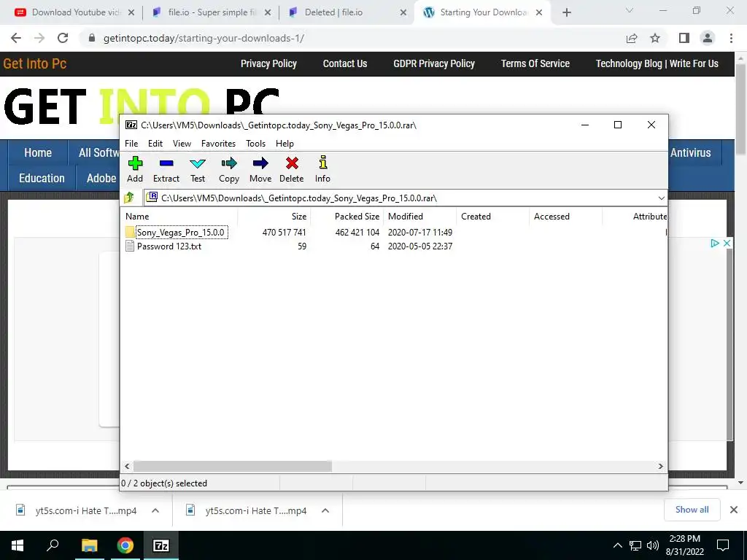Select the Sony_Vegas_Pro_15.0.0 folder icon
747x560 pixels.
[x=130, y=233]
